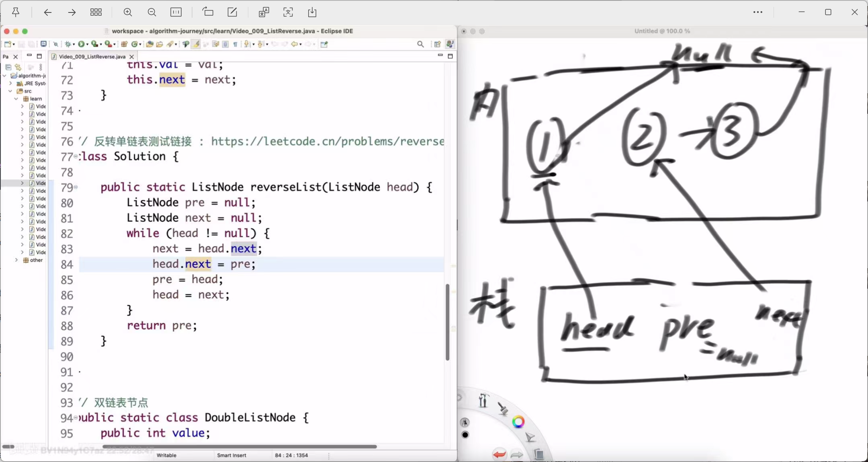Screen dimensions: 868x462
Task: Rotate the image in the viewer toolbar
Action: 208,12
